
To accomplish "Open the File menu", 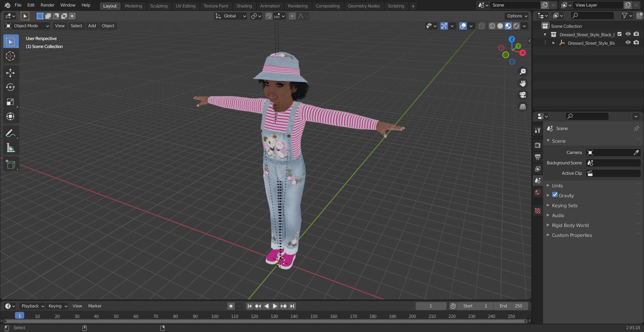I will pyautogui.click(x=18, y=5).
